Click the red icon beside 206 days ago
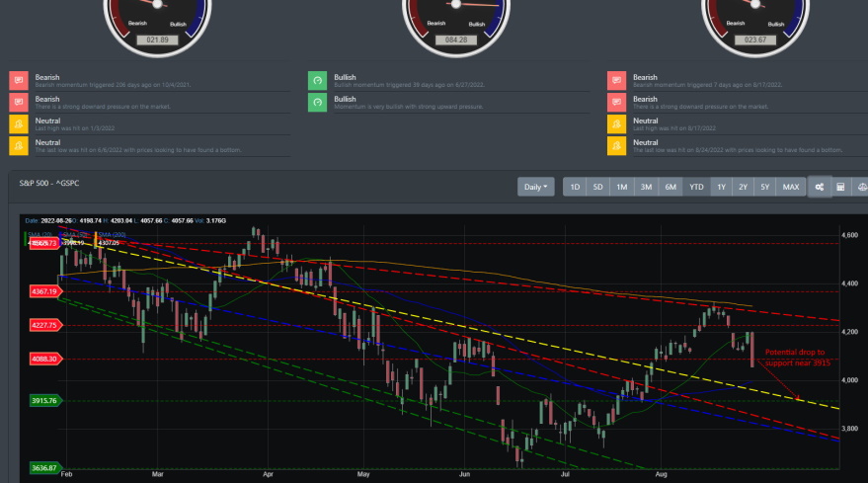 [19, 80]
